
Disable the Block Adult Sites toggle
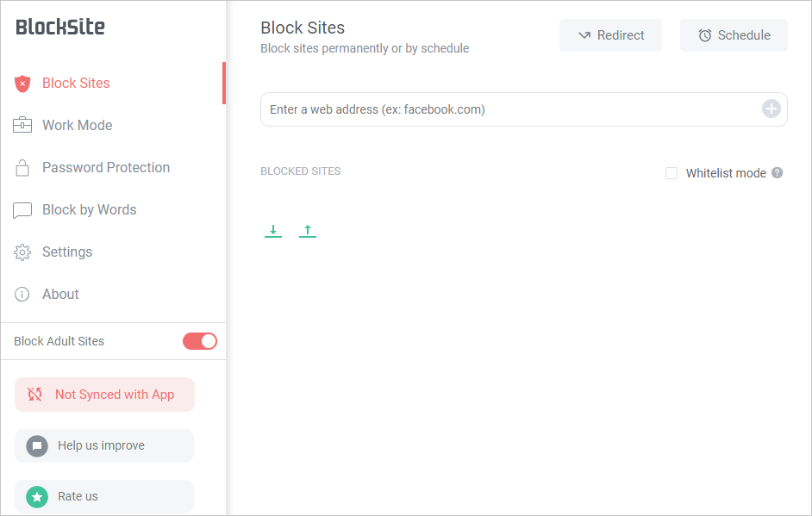(x=199, y=341)
